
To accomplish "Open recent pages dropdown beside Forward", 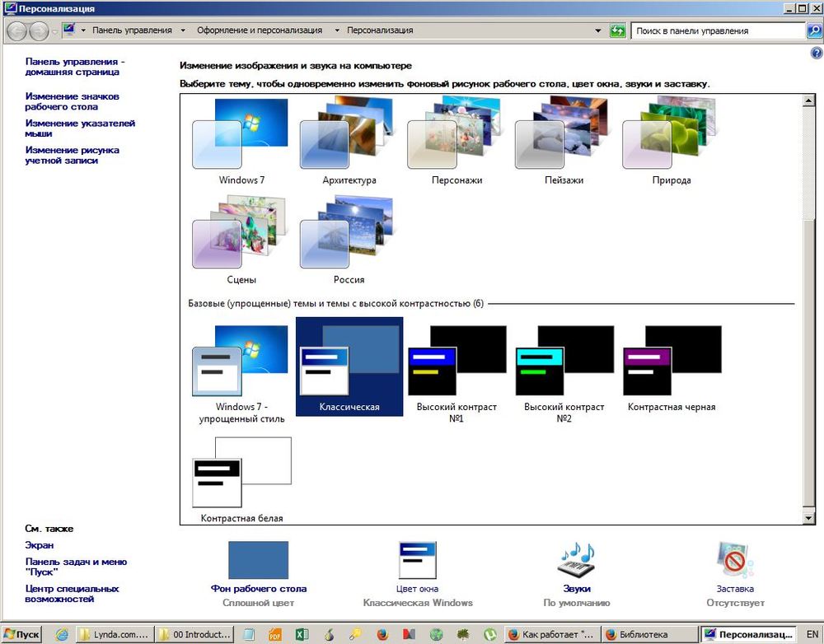I will [54, 31].
